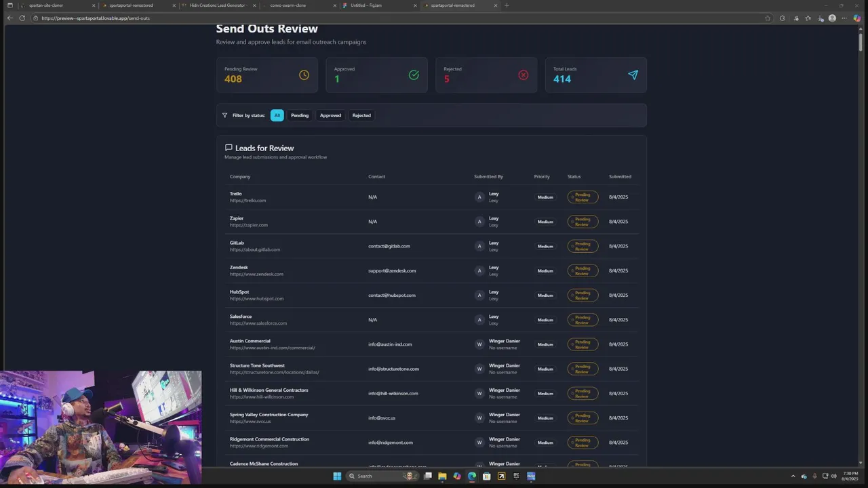The width and height of the screenshot is (868, 488).
Task: Click the W avatar in Austin Commercial row
Action: pos(479,344)
